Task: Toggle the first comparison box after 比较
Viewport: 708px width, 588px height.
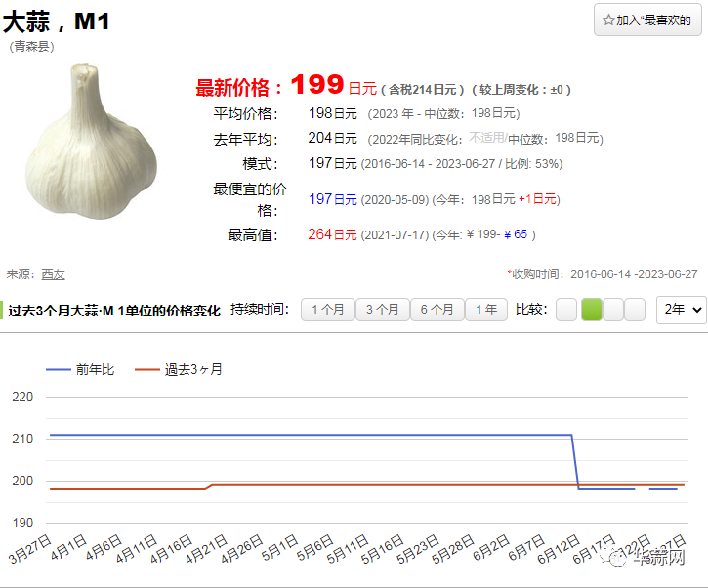Action: tap(566, 310)
